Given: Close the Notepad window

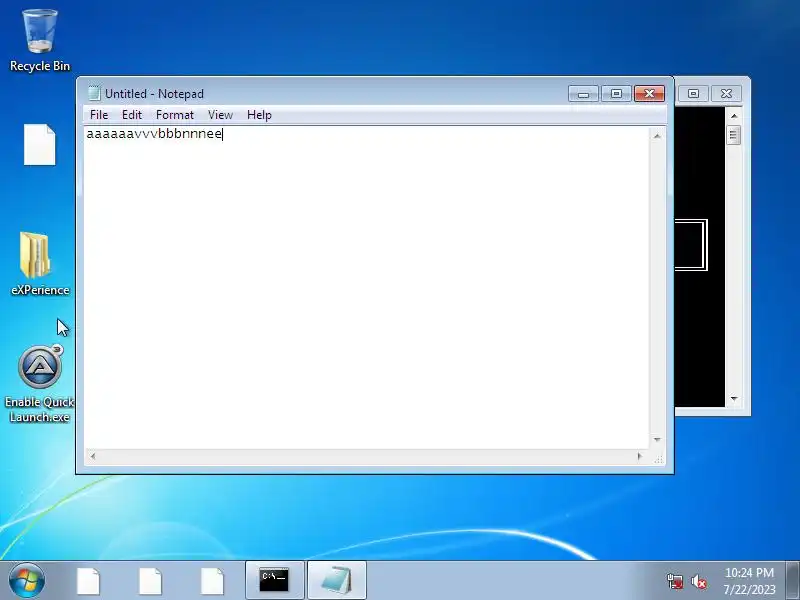Looking at the screenshot, I should click(649, 93).
